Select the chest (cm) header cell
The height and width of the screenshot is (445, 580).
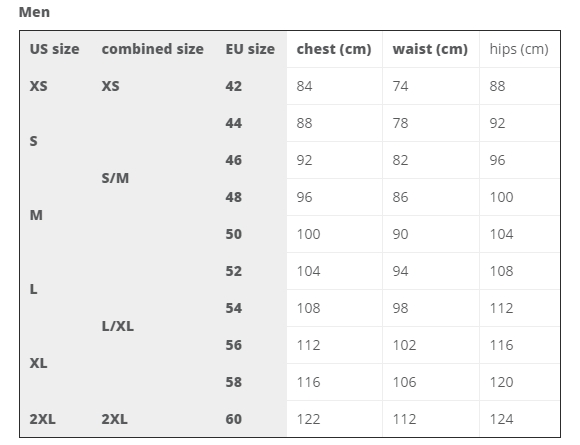tap(334, 50)
